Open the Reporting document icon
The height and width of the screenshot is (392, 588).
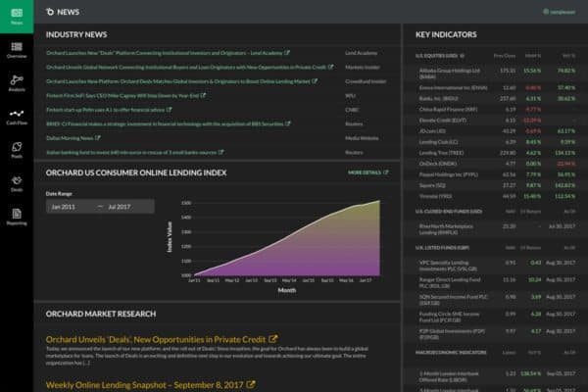coord(17,218)
